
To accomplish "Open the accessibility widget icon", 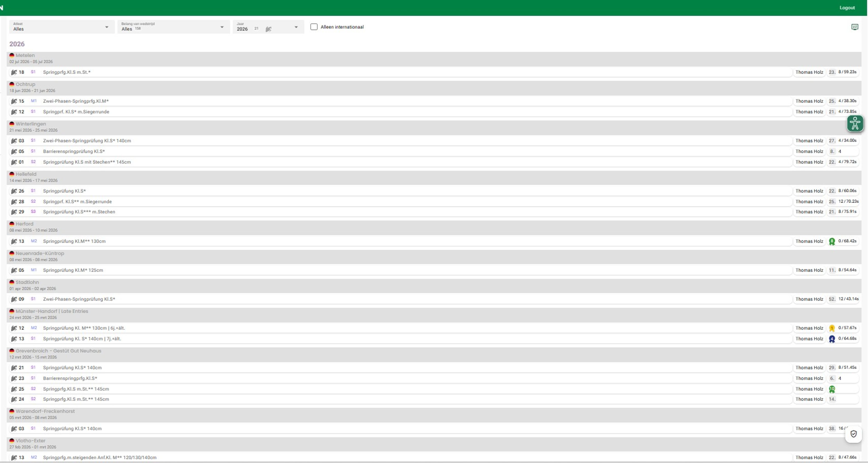I will pyautogui.click(x=855, y=123).
